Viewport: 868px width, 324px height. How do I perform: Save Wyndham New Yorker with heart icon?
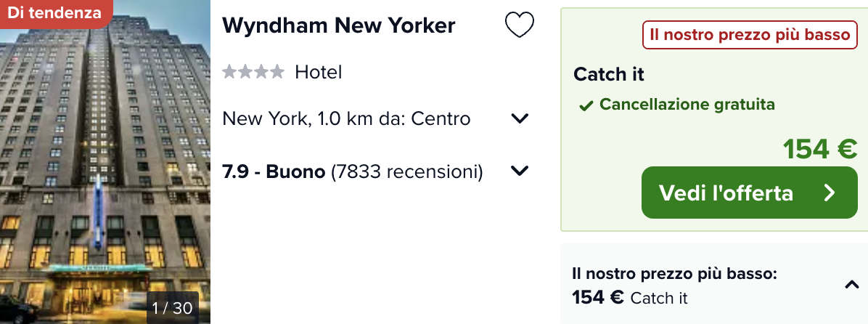tap(519, 25)
